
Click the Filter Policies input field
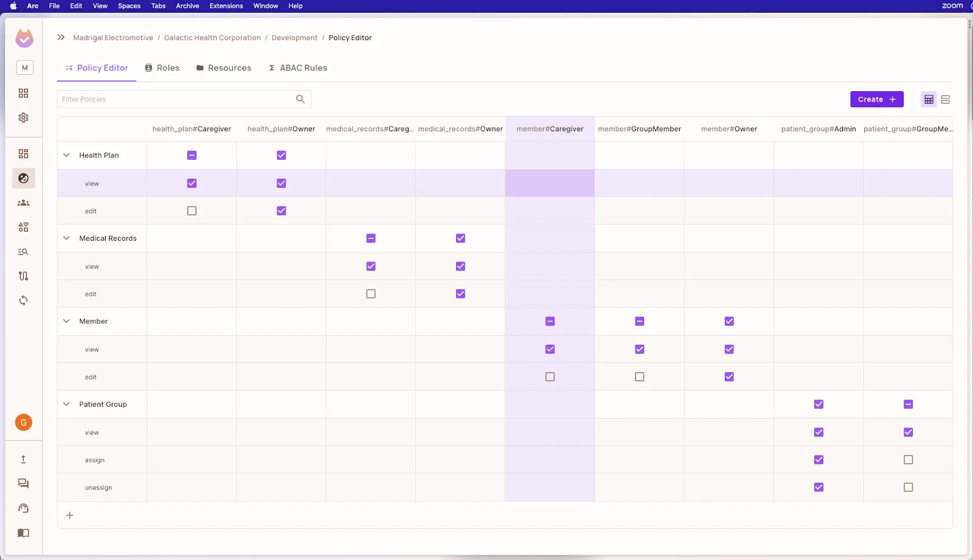tap(176, 99)
